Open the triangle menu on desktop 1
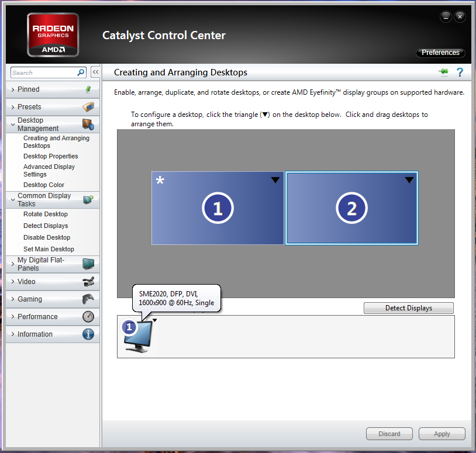 click(x=275, y=180)
